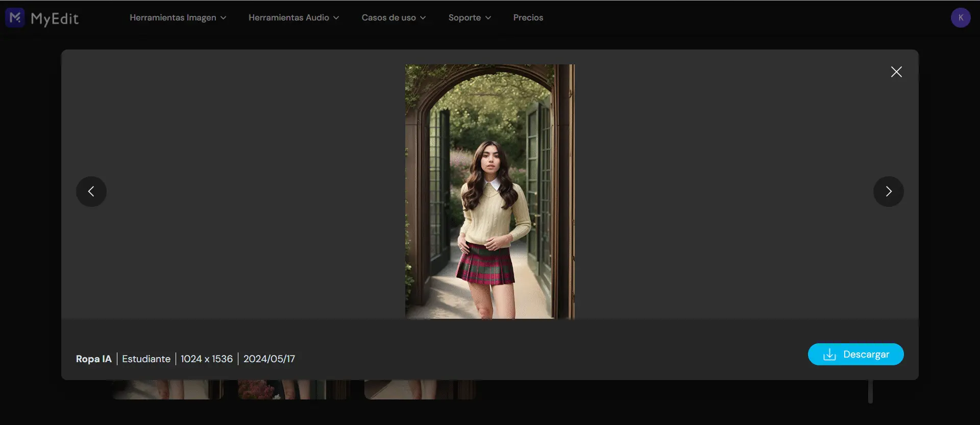The width and height of the screenshot is (980, 425).
Task: Click the Ropa IA label
Action: click(93, 359)
